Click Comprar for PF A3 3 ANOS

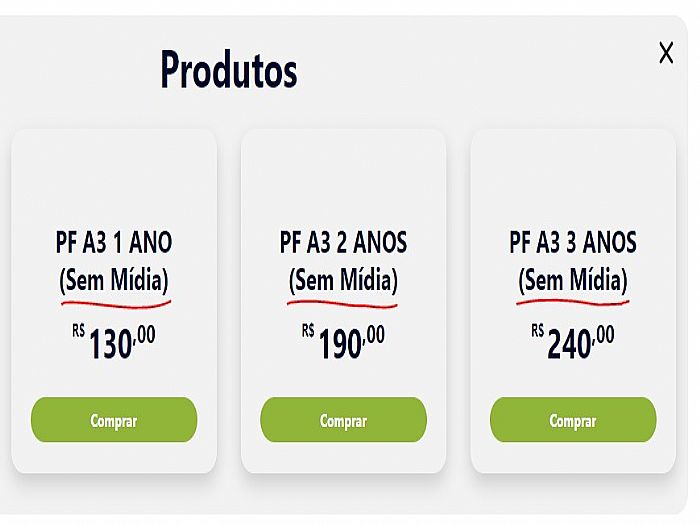(573, 420)
